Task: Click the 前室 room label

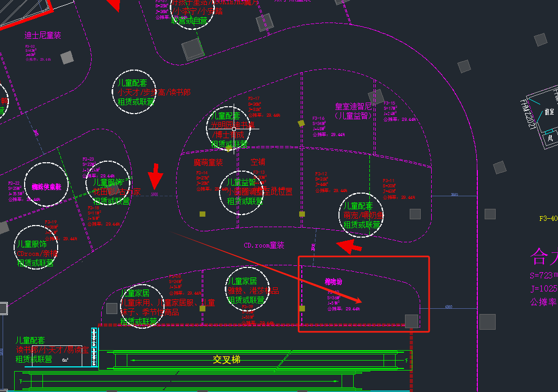Action: point(549,111)
